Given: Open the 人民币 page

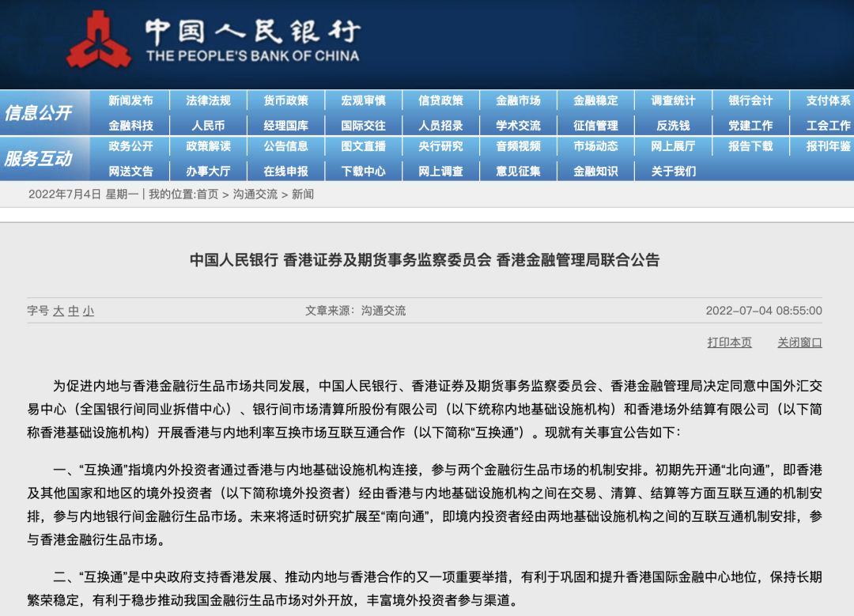Looking at the screenshot, I should coord(208,126).
